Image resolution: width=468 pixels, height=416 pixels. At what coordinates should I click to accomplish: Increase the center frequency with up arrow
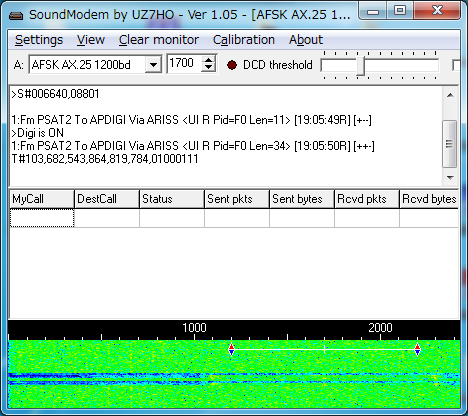209,60
